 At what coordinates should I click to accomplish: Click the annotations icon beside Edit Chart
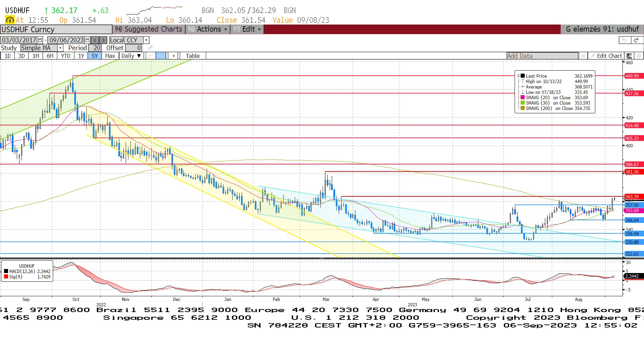(x=629, y=56)
